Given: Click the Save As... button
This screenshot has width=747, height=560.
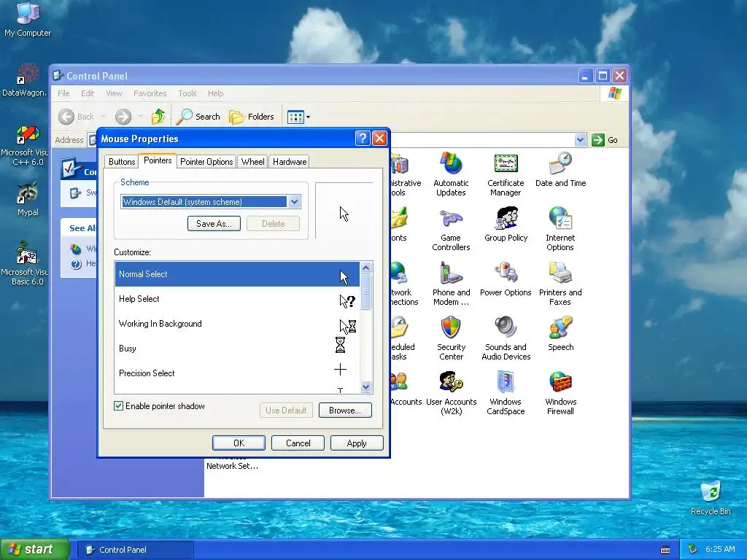Looking at the screenshot, I should [214, 224].
